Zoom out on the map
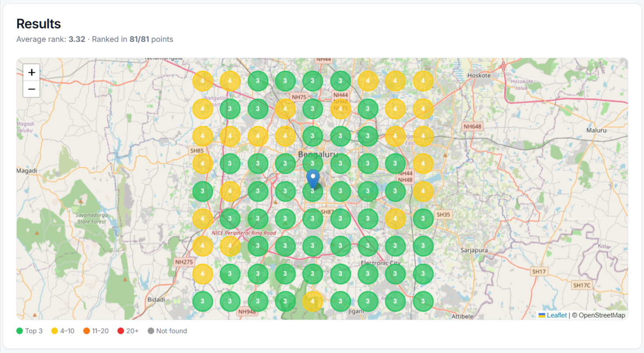 click(32, 89)
